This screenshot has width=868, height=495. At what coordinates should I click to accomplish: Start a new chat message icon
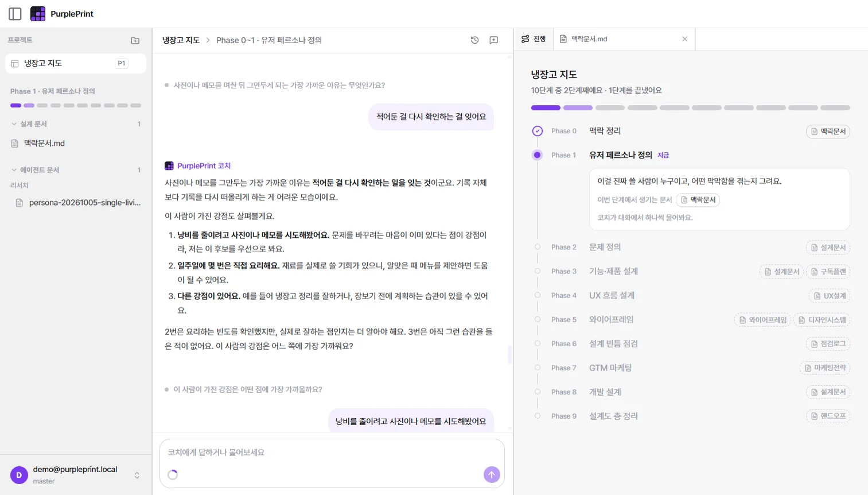coord(493,40)
